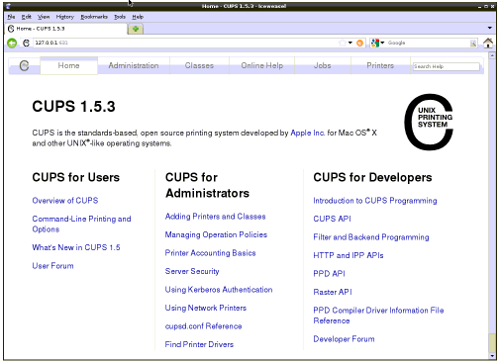Switch to the Jobs tab
Screen dimensions: 500x362
tap(322, 65)
